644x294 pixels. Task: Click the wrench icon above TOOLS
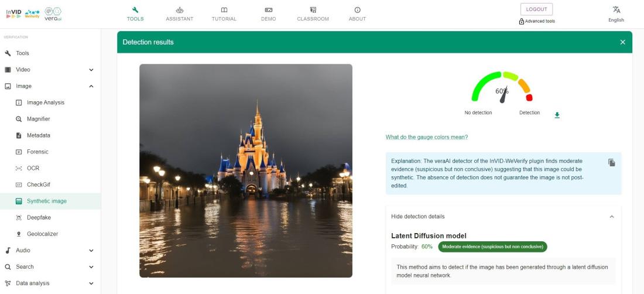tap(135, 10)
